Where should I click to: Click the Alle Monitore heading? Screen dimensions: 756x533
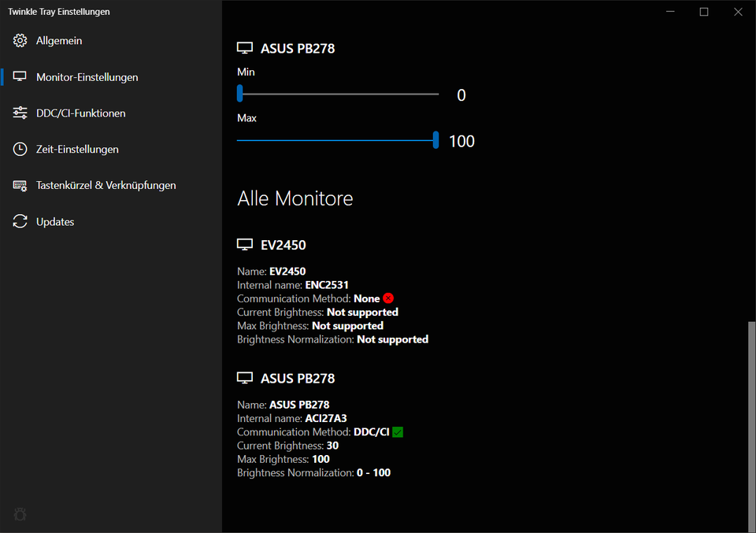pos(295,198)
